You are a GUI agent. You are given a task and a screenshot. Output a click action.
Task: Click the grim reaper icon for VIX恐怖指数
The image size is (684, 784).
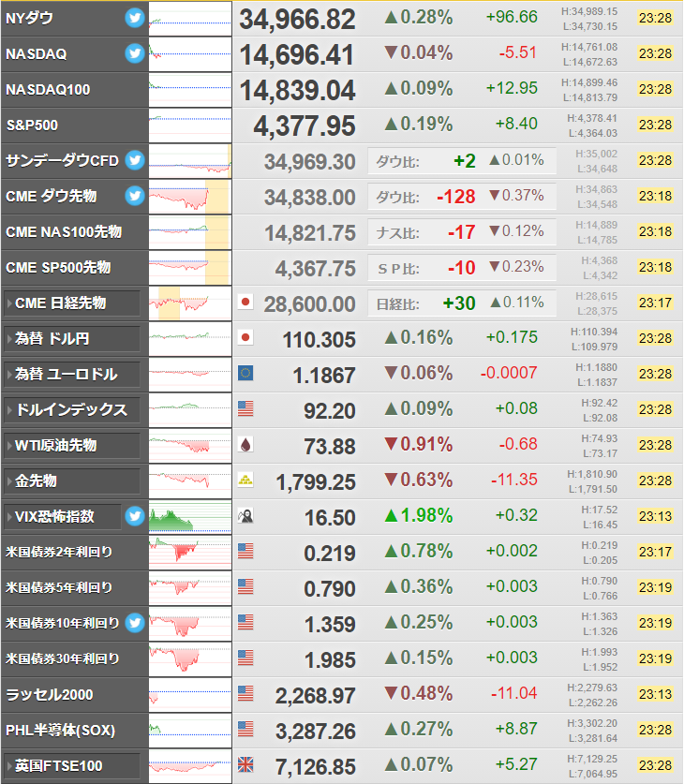(245, 515)
